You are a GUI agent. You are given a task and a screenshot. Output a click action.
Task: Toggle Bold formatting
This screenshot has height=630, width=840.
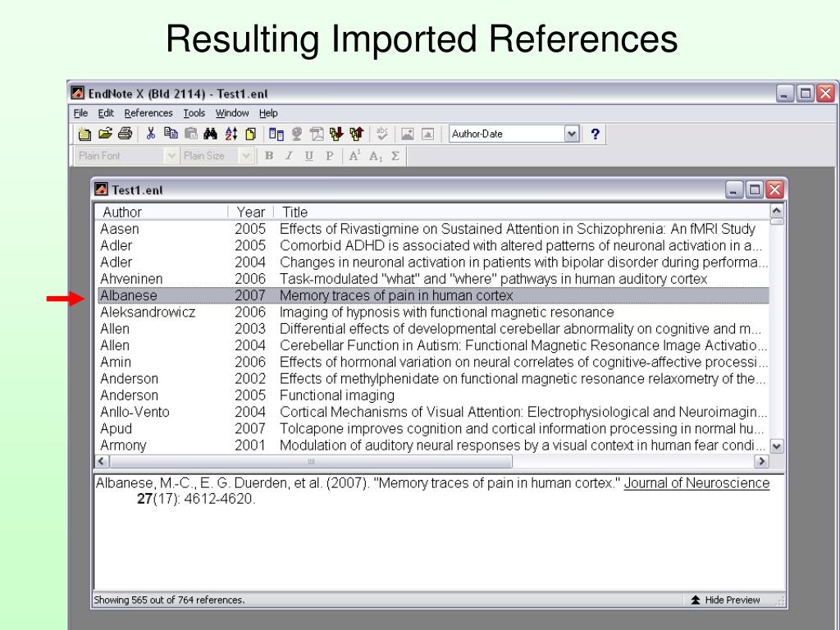point(269,156)
